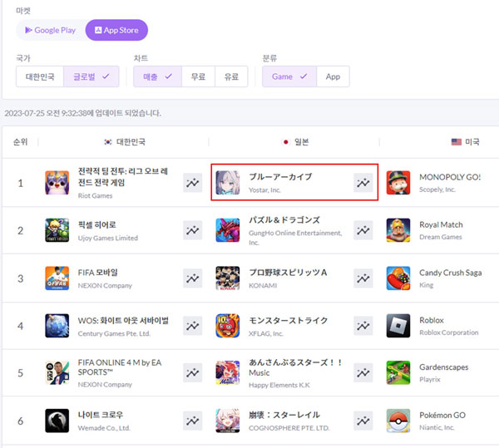Choose the App category
Viewport: 499px width, 448px height.
click(x=333, y=76)
